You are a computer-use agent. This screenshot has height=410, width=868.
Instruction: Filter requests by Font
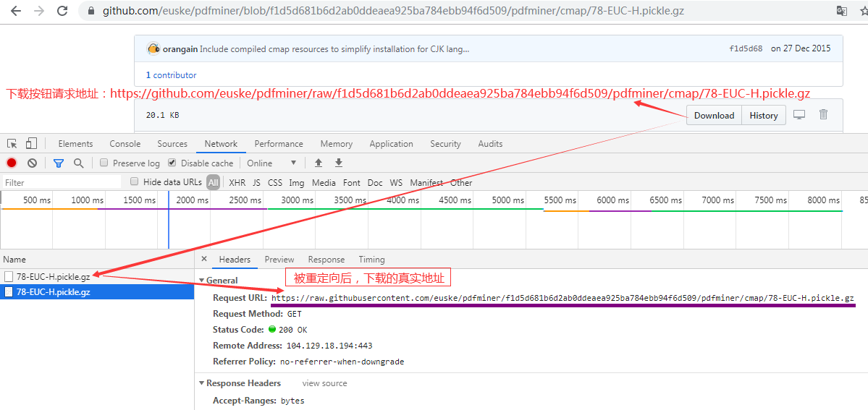click(x=352, y=183)
